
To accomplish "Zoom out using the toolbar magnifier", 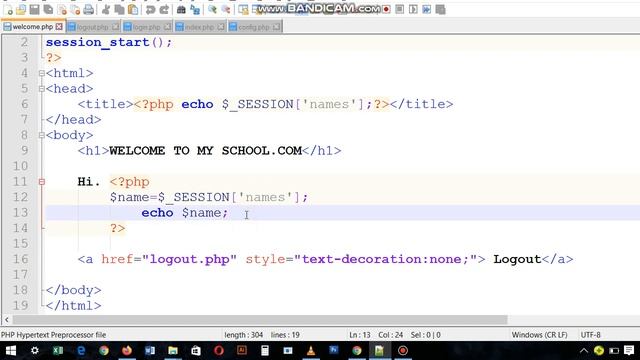I will click(x=226, y=9).
